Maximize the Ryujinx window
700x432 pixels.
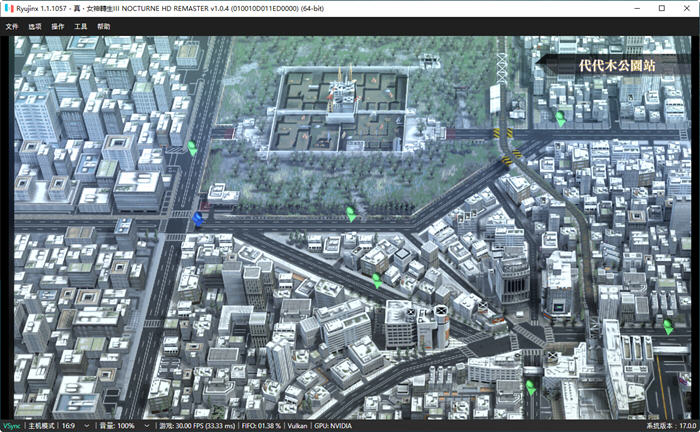pyautogui.click(x=662, y=8)
